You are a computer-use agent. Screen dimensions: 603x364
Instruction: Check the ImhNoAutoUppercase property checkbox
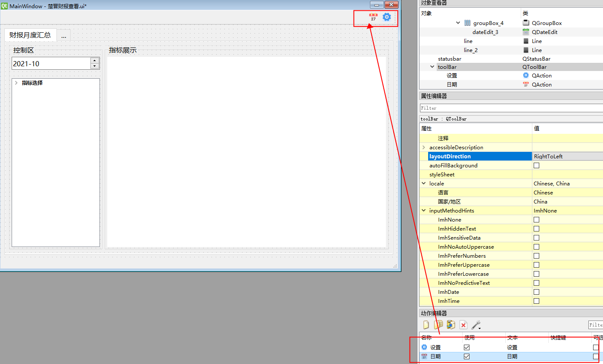pos(536,247)
